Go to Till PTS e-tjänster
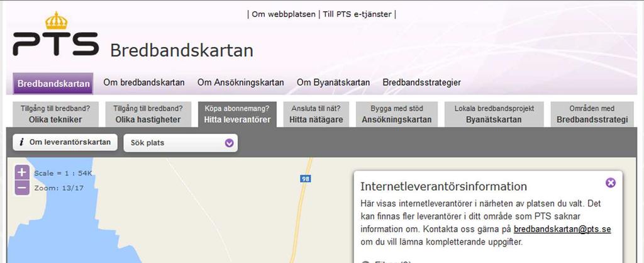Viewport: 644px width, 263px height. click(357, 14)
